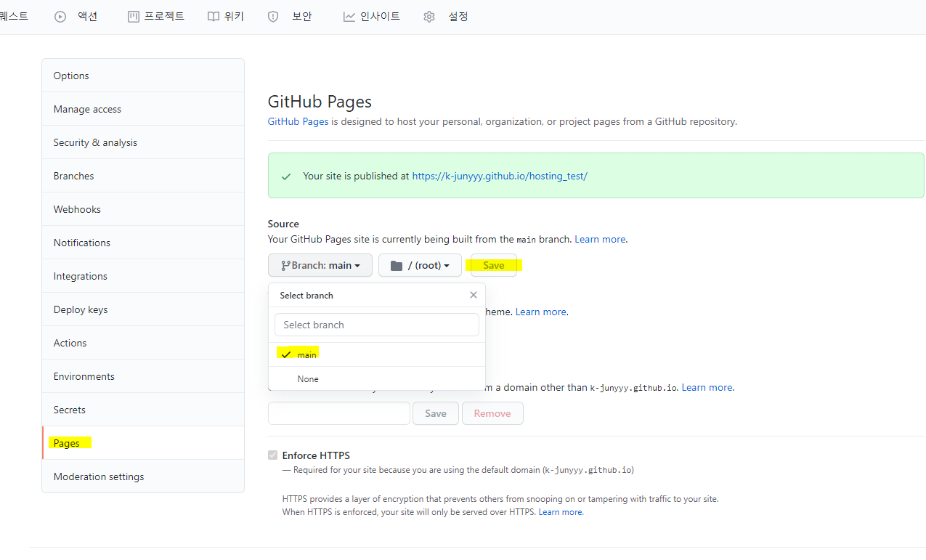Follow the GitHub Pages link in the description
Screen dimensions: 926x560
298,121
